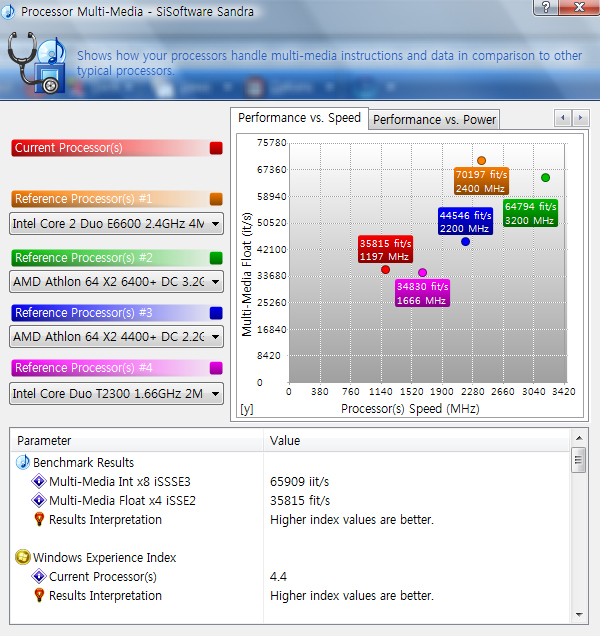Toggle the Reference Processor(s) #1 orange square

click(x=216, y=199)
